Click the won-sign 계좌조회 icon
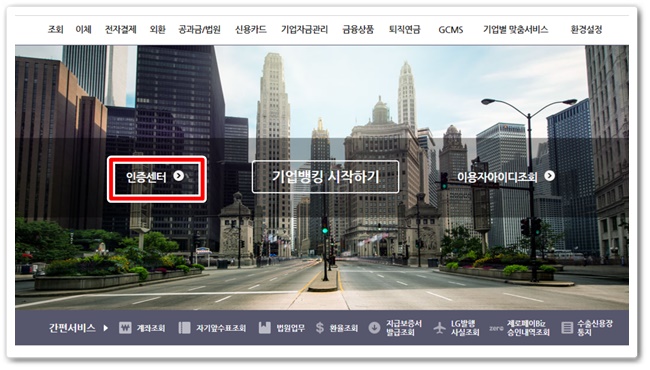Screen dimensions: 650x370 (125, 328)
